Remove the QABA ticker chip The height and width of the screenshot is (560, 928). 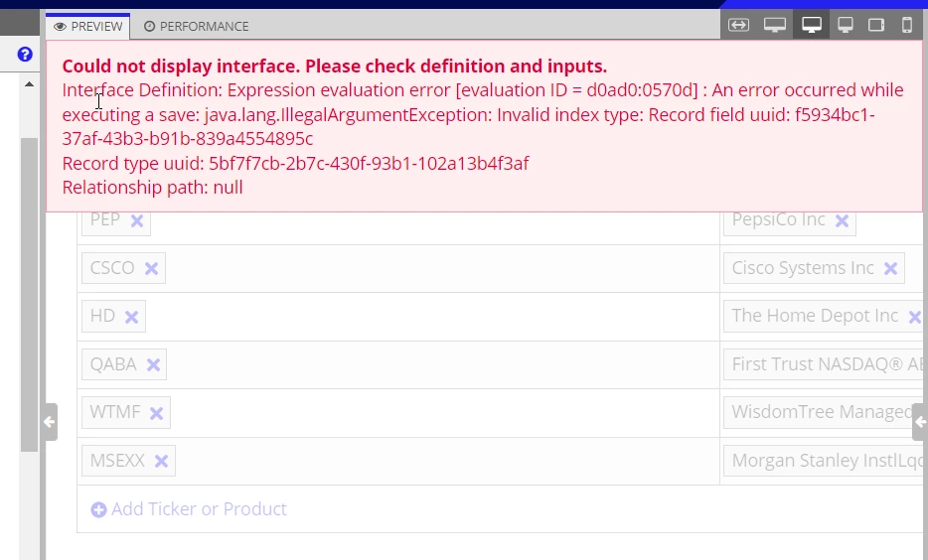click(x=153, y=364)
